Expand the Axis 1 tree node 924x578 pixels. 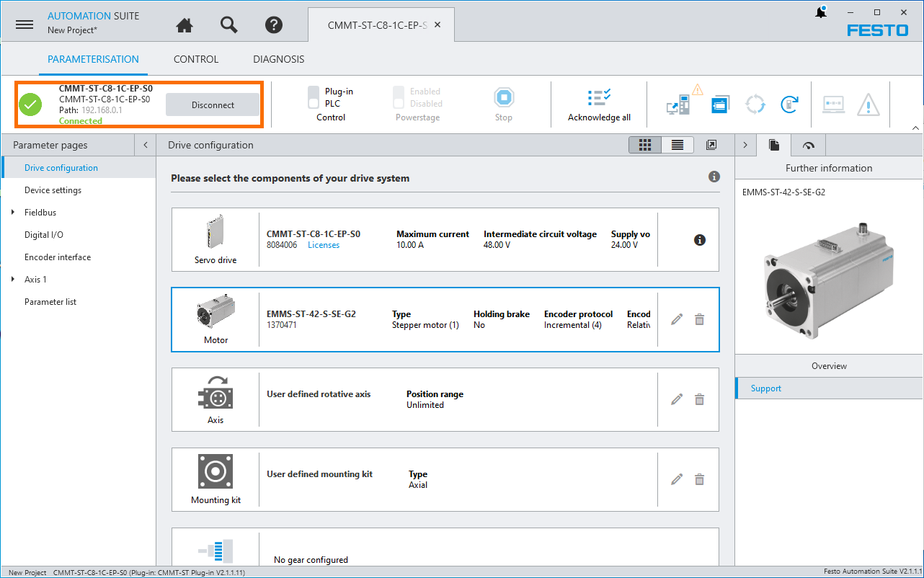point(13,280)
